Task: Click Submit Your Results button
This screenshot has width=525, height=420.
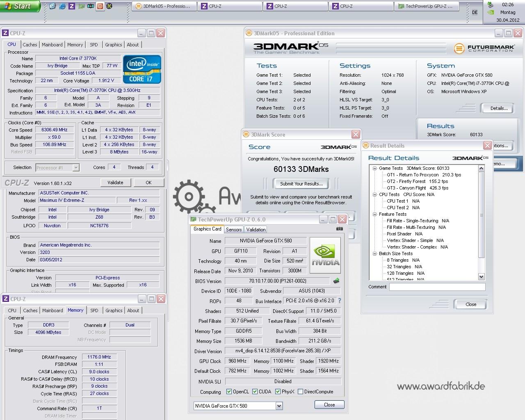Action: point(301,184)
